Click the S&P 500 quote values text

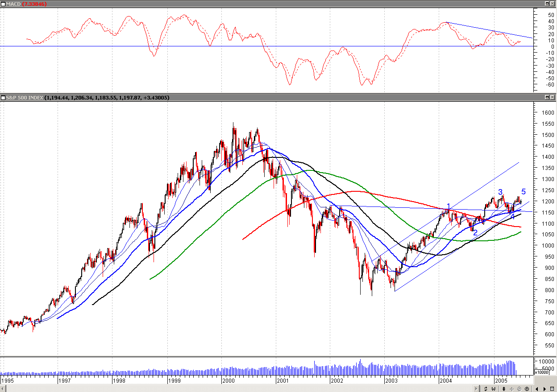coord(107,97)
